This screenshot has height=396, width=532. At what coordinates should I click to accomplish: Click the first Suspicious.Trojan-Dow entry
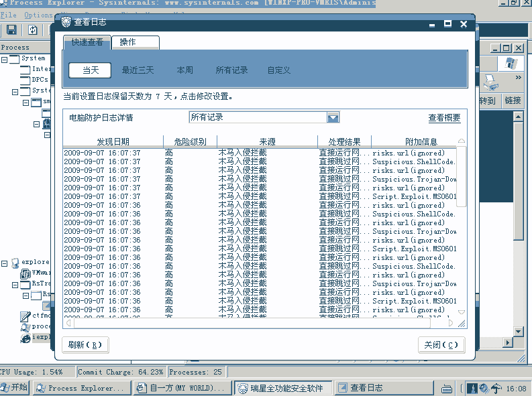pyautogui.click(x=415, y=179)
